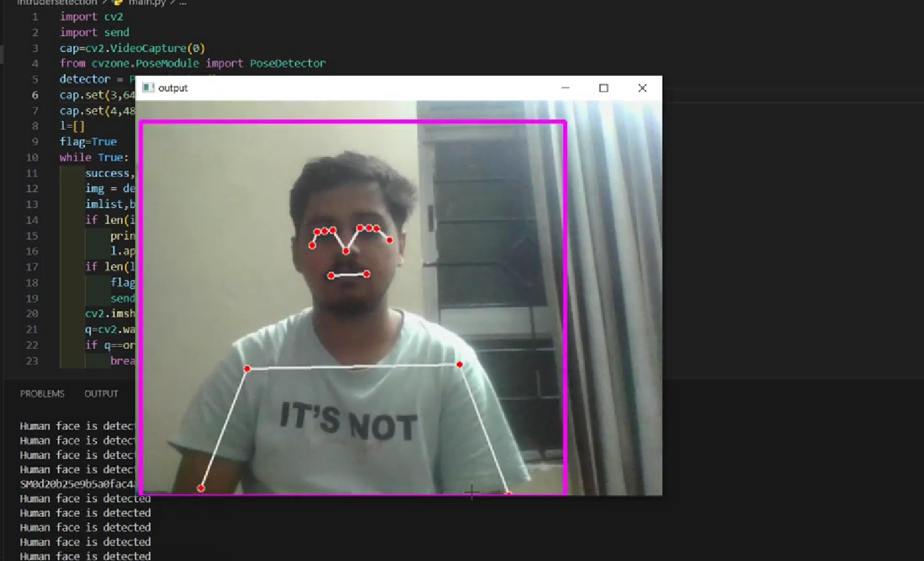The width and height of the screenshot is (924, 561).
Task: Click the SM0d20b25e9b5a0fac terminal output line
Action: pos(77,484)
